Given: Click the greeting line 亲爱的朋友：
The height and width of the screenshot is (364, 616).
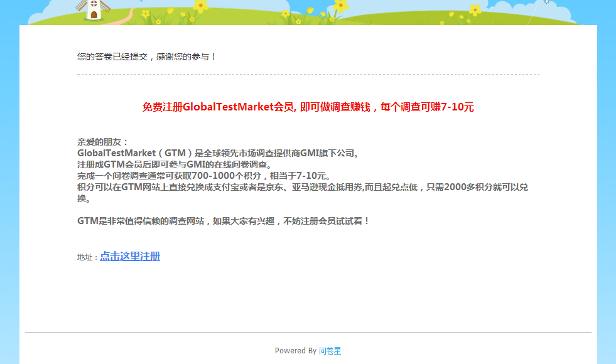Looking at the screenshot, I should (102, 142).
